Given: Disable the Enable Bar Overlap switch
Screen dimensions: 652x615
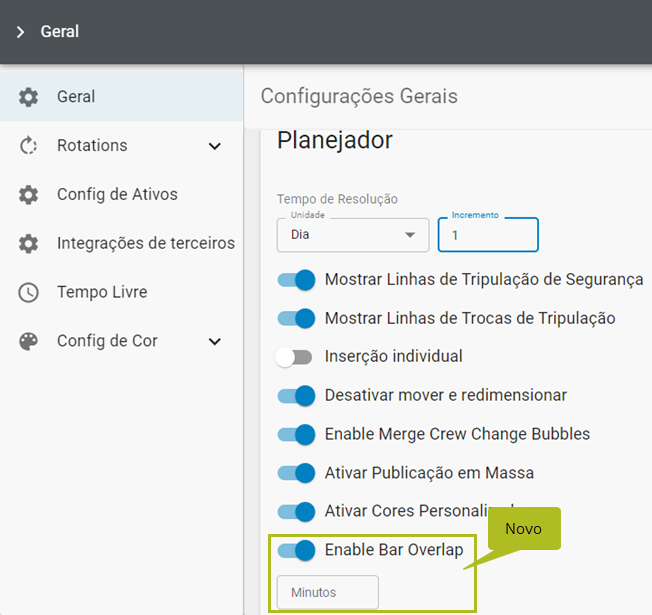Looking at the screenshot, I should point(296,551).
